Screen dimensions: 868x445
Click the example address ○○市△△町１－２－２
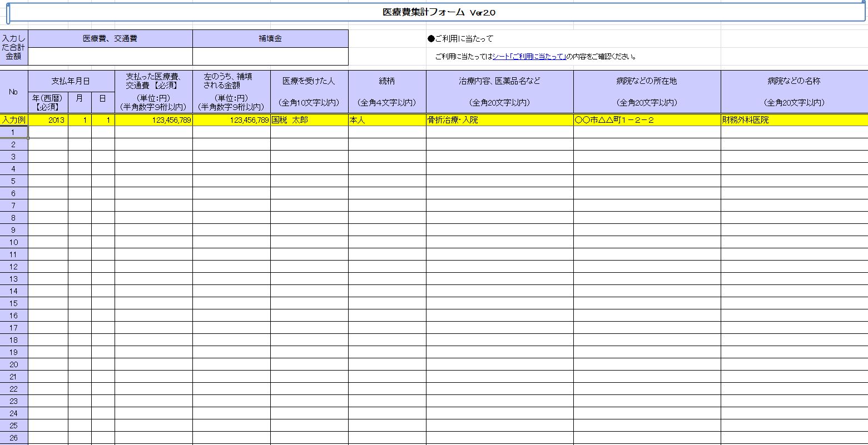coord(647,119)
